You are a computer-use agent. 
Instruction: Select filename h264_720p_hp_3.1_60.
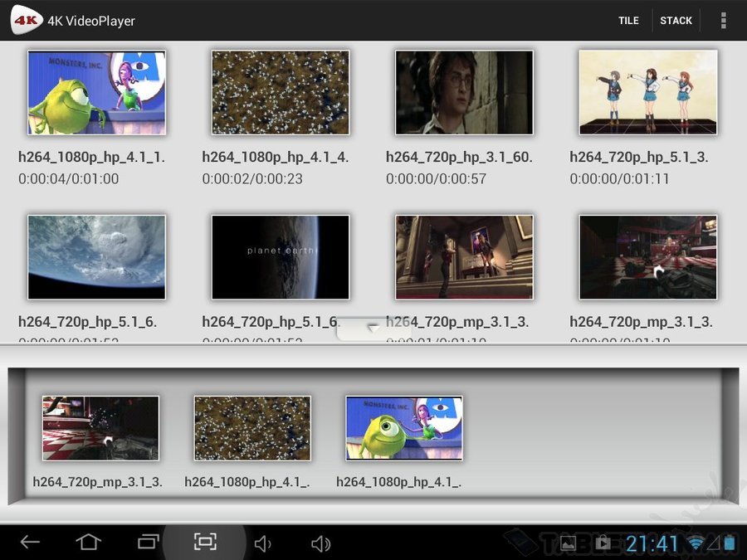point(459,157)
